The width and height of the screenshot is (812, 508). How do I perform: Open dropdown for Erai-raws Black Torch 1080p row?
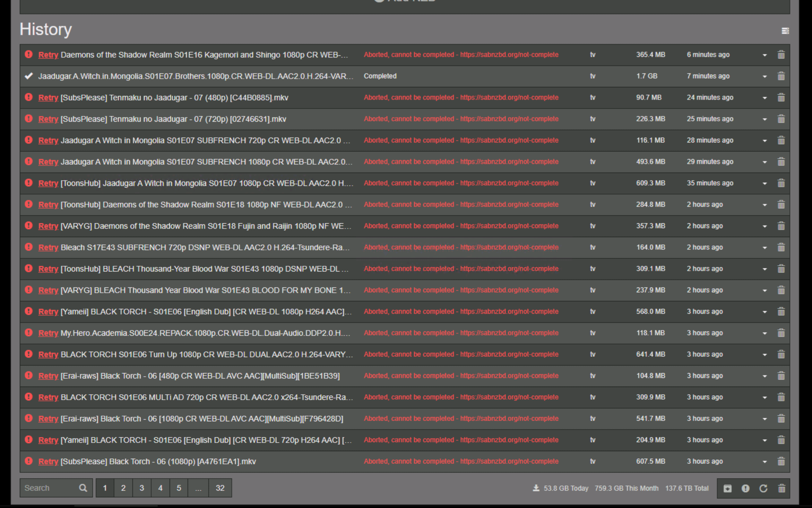point(765,419)
